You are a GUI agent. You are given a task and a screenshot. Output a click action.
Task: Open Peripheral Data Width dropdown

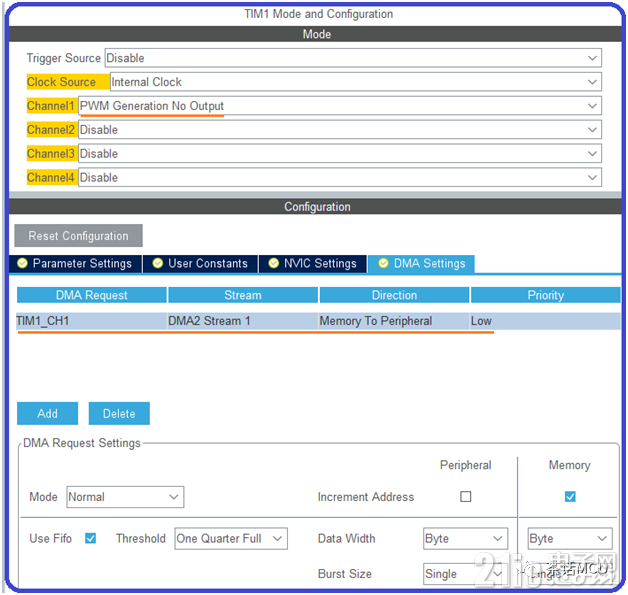click(465, 539)
